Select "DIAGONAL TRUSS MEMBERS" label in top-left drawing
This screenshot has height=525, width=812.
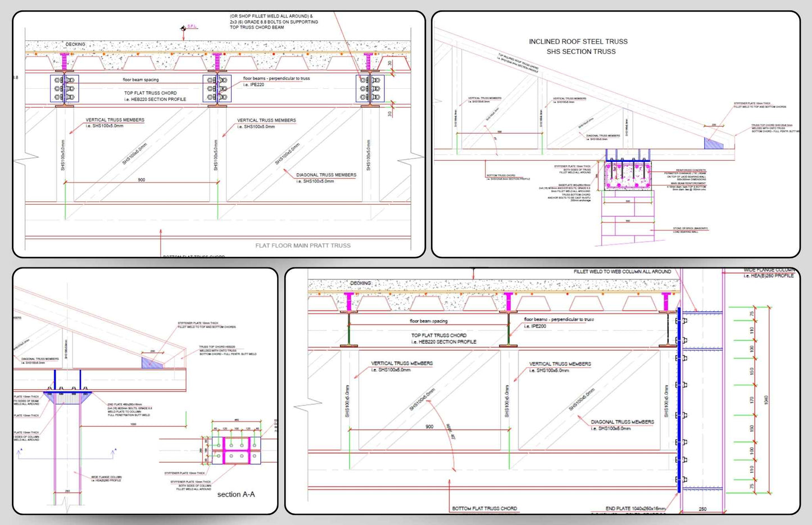point(326,175)
